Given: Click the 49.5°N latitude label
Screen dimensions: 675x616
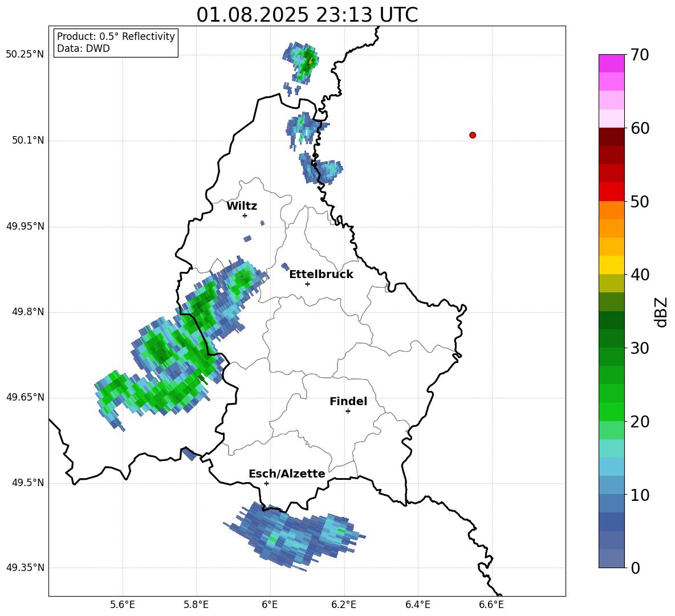Looking at the screenshot, I should (28, 483).
